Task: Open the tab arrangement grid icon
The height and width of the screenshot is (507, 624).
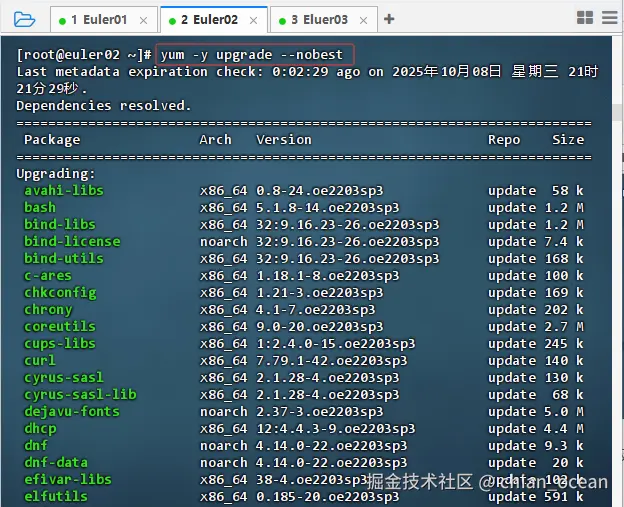Action: [x=585, y=18]
